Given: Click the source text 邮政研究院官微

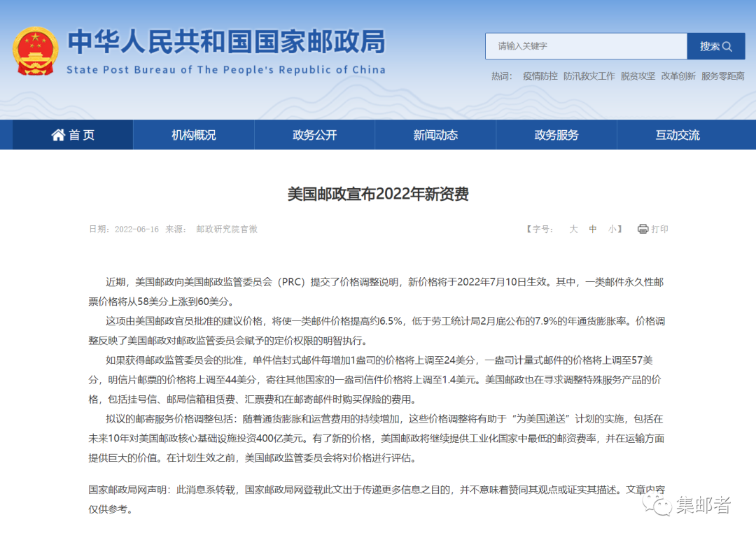Looking at the screenshot, I should pyautogui.click(x=227, y=229).
